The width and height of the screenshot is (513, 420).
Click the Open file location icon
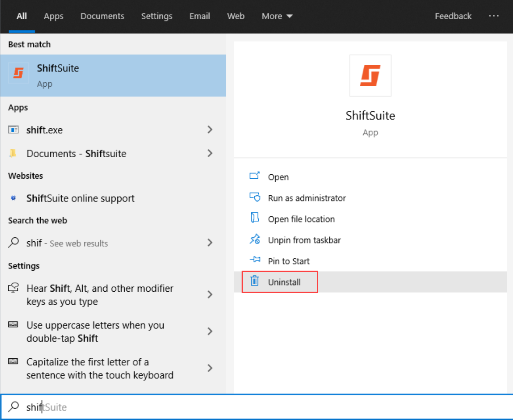point(255,218)
